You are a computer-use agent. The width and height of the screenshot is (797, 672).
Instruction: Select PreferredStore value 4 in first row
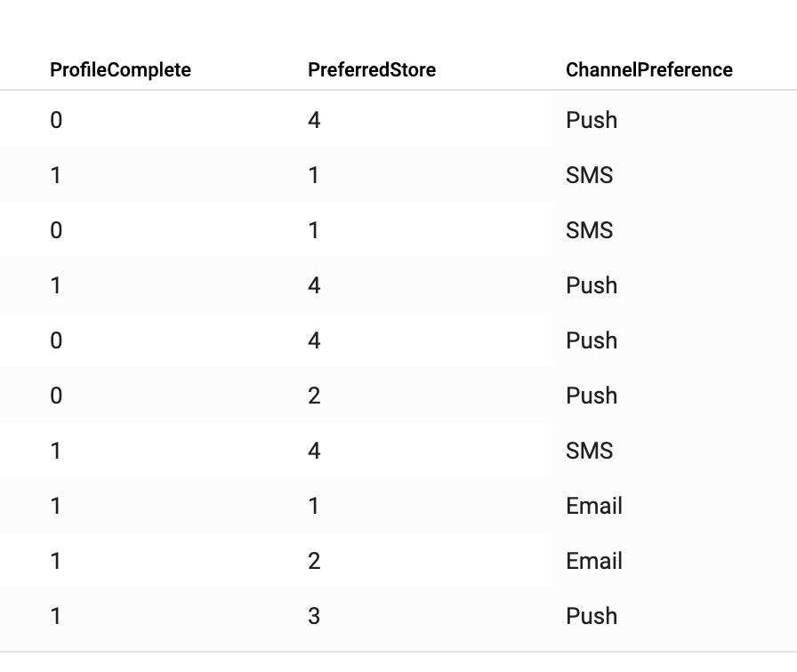click(314, 120)
